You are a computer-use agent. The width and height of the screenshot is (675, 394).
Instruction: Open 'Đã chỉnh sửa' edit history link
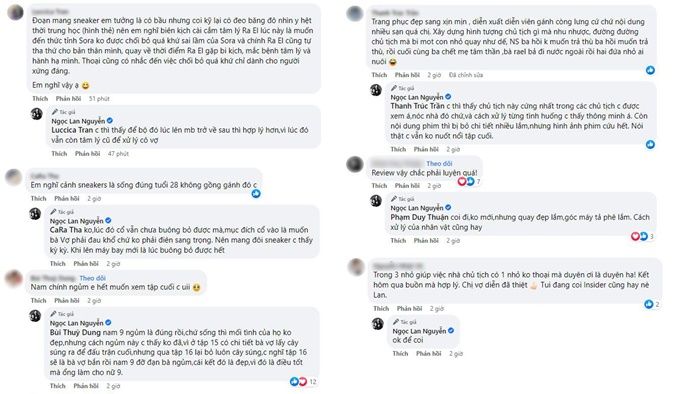coord(466,75)
